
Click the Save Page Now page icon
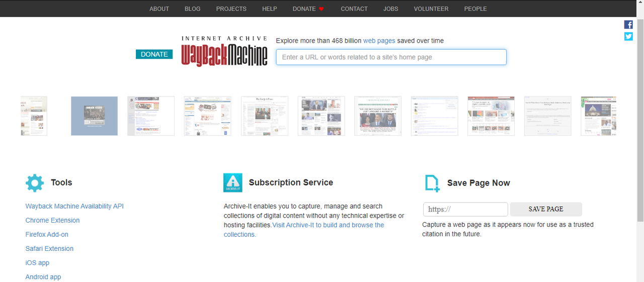(x=432, y=183)
